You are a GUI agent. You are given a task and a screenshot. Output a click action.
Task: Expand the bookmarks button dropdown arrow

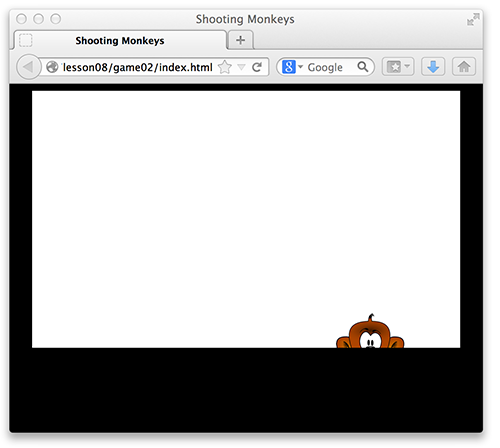(407, 66)
